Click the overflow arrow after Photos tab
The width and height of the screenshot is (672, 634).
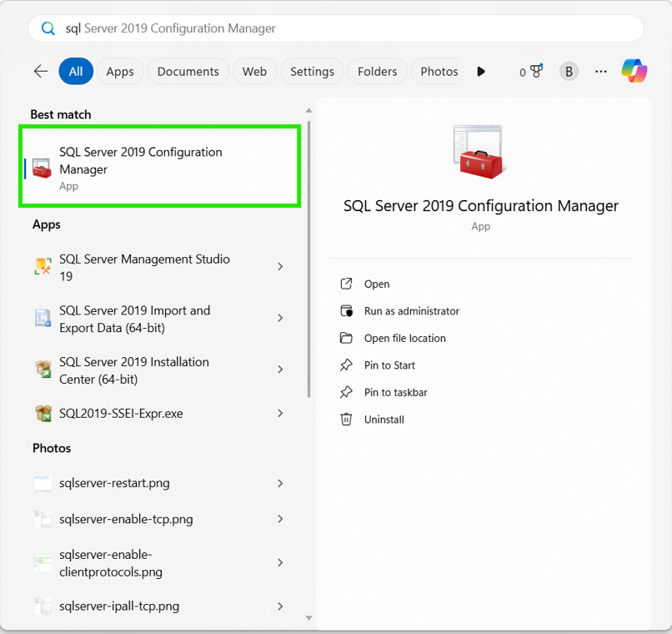pyautogui.click(x=481, y=71)
